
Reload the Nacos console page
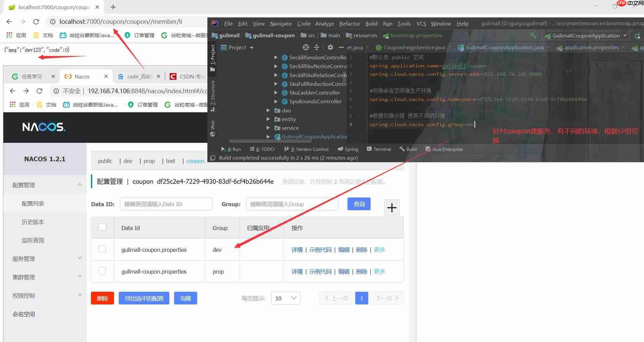(40, 91)
